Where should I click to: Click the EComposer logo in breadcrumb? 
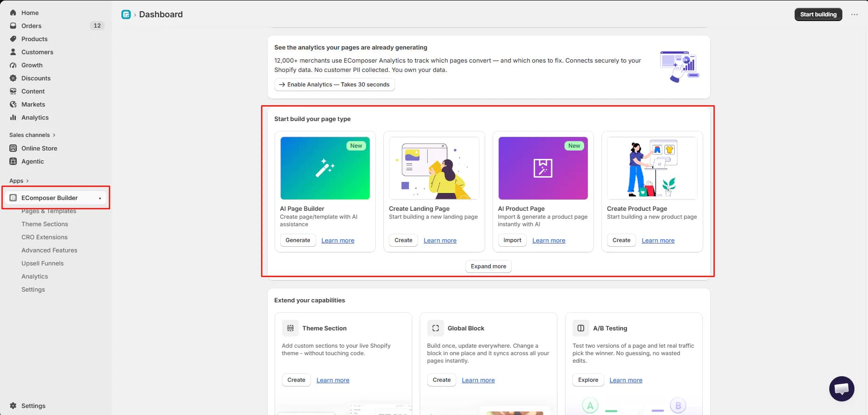[126, 14]
